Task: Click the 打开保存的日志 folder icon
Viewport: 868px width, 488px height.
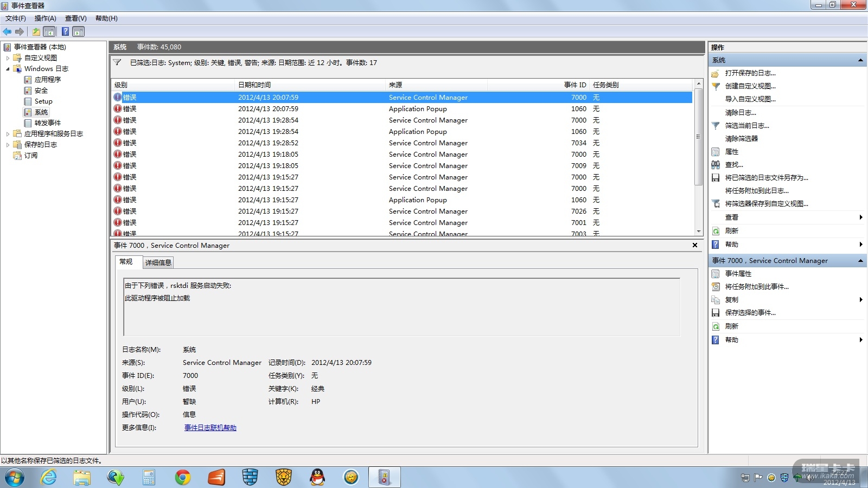Action: (x=716, y=73)
